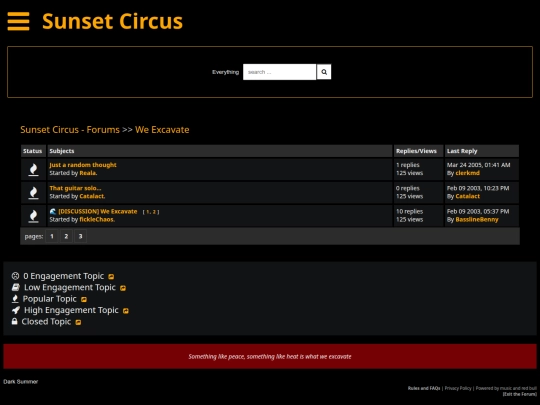Click the 'Something like peace' red banner quote

pyautogui.click(x=270, y=356)
